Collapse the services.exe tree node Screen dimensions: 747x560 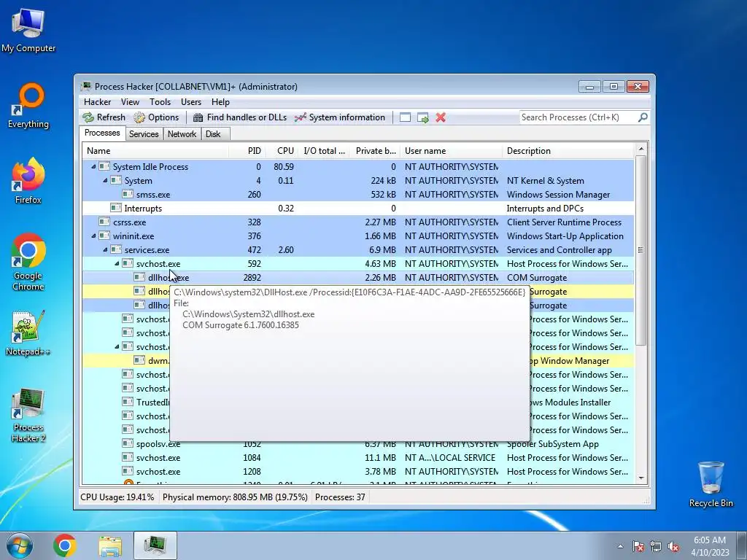[x=105, y=249]
